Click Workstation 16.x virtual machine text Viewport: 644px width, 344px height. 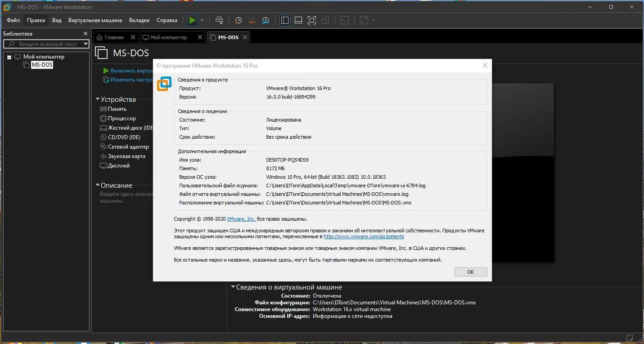click(x=351, y=309)
